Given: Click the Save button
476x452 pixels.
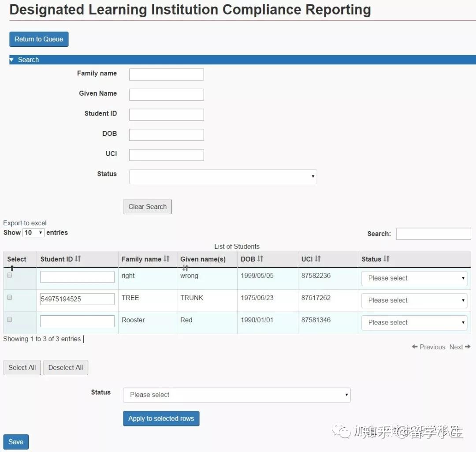Looking at the screenshot, I should coord(16,441).
